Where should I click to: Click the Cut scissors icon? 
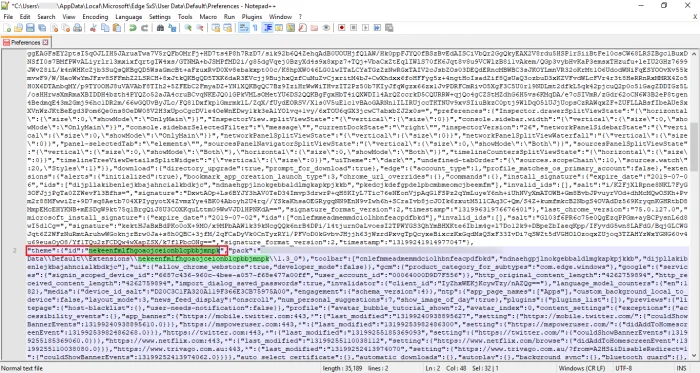tap(93, 28)
